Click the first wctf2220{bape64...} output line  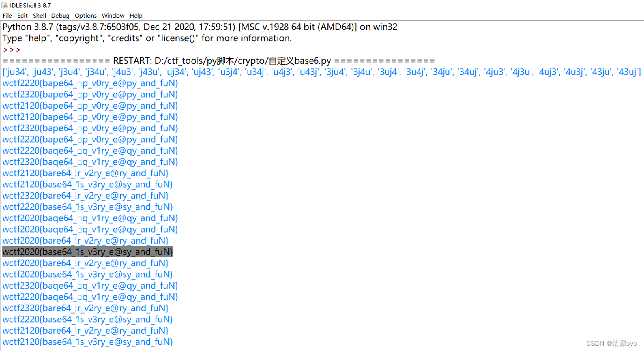tap(90, 83)
